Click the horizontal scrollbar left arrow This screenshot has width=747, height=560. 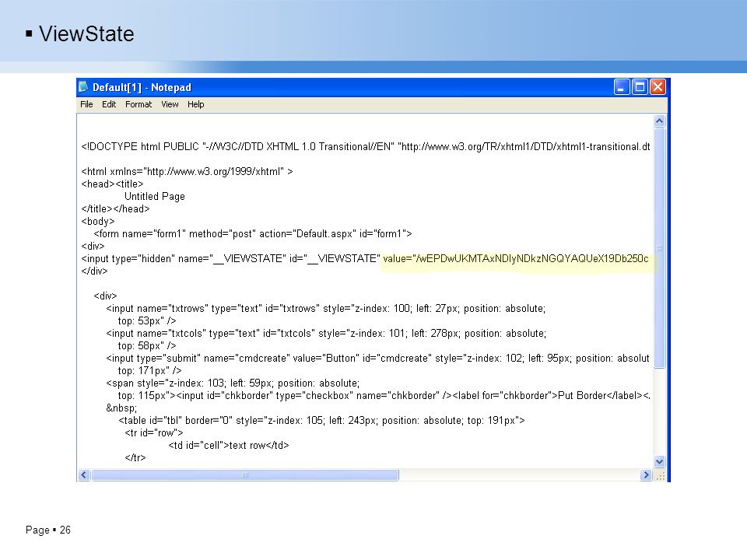(x=84, y=474)
